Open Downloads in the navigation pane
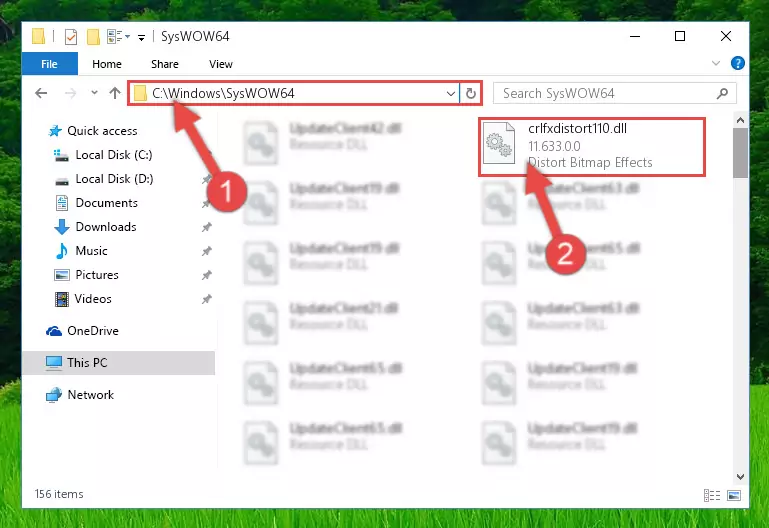Viewport: 769px width, 528px height. click(106, 227)
